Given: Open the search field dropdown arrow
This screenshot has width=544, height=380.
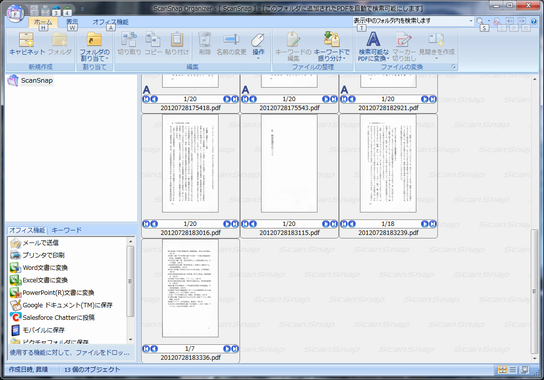Looking at the screenshot, I should click(471, 21).
